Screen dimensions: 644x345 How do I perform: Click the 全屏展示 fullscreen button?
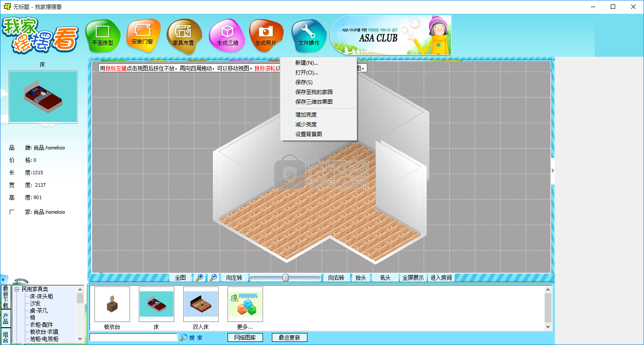tap(413, 278)
